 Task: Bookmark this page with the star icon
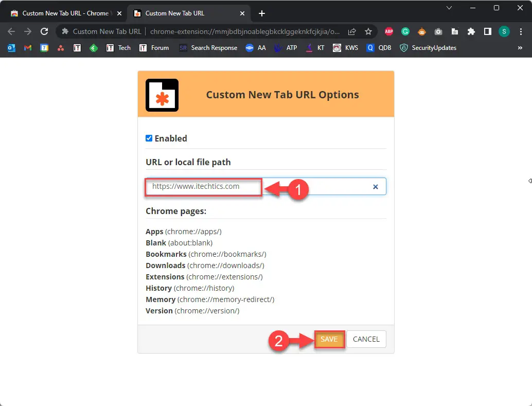tap(368, 31)
